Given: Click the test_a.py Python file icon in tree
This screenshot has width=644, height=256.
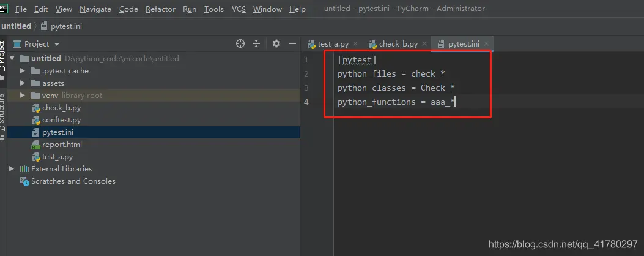Looking at the screenshot, I should pyautogui.click(x=35, y=157).
